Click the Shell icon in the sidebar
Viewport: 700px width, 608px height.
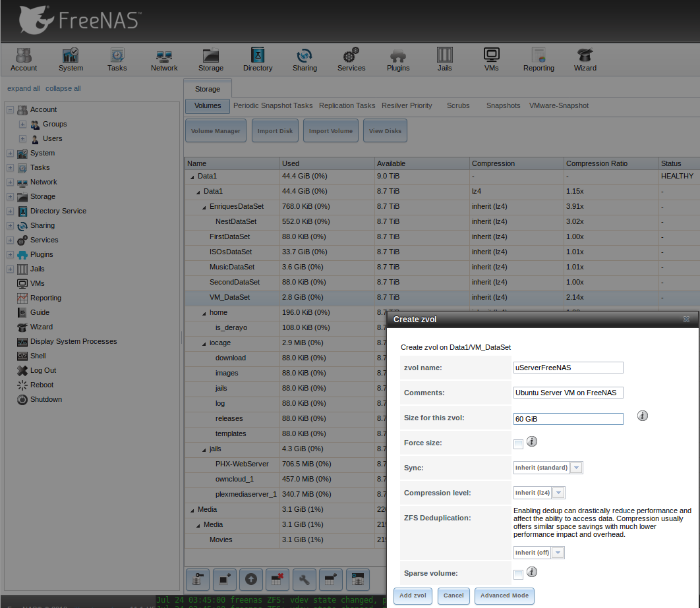tap(22, 356)
